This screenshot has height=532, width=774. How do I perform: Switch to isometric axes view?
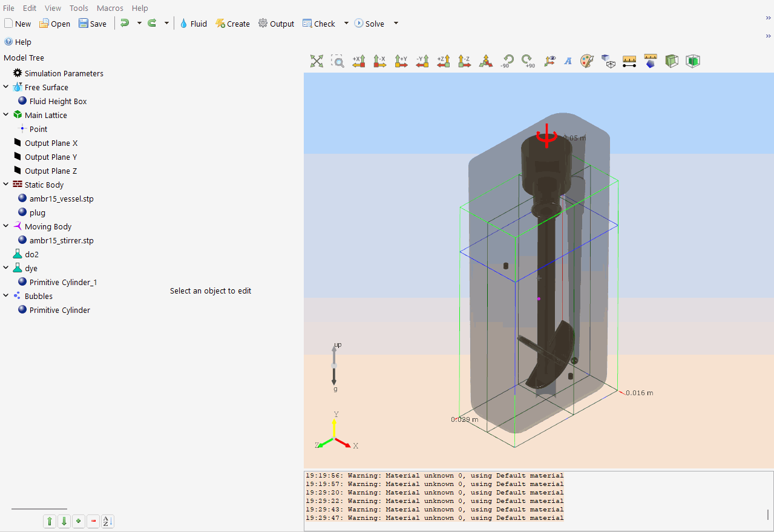pos(485,61)
